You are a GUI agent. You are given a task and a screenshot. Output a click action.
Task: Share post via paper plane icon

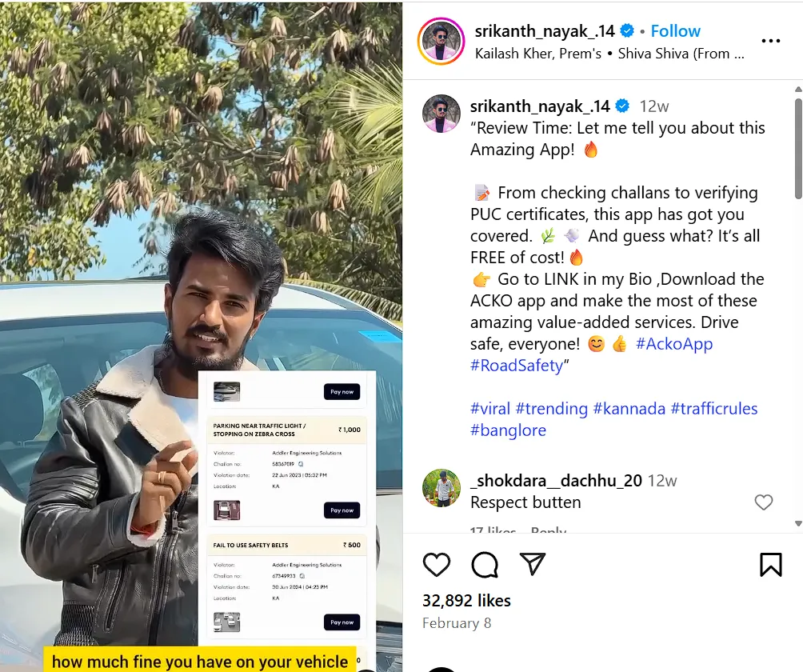tap(533, 564)
